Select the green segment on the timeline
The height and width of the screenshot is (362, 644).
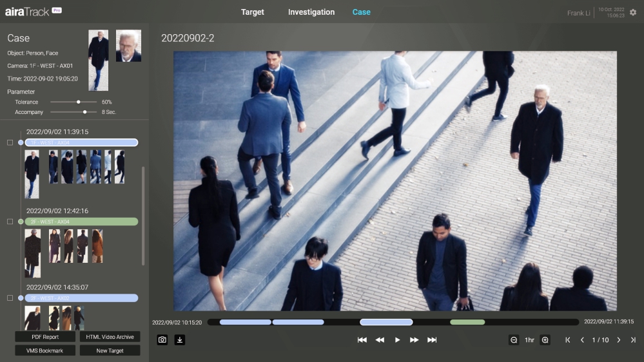[467, 322]
